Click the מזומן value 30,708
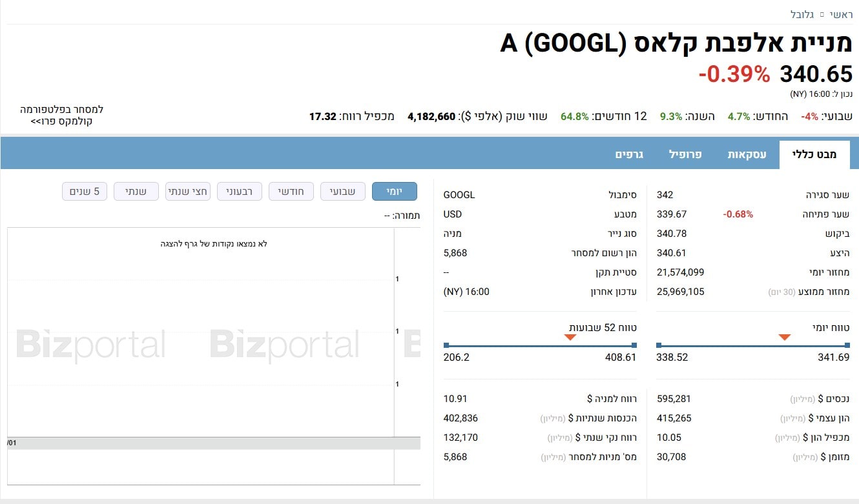Viewport: 859px width, 504px height. click(671, 457)
